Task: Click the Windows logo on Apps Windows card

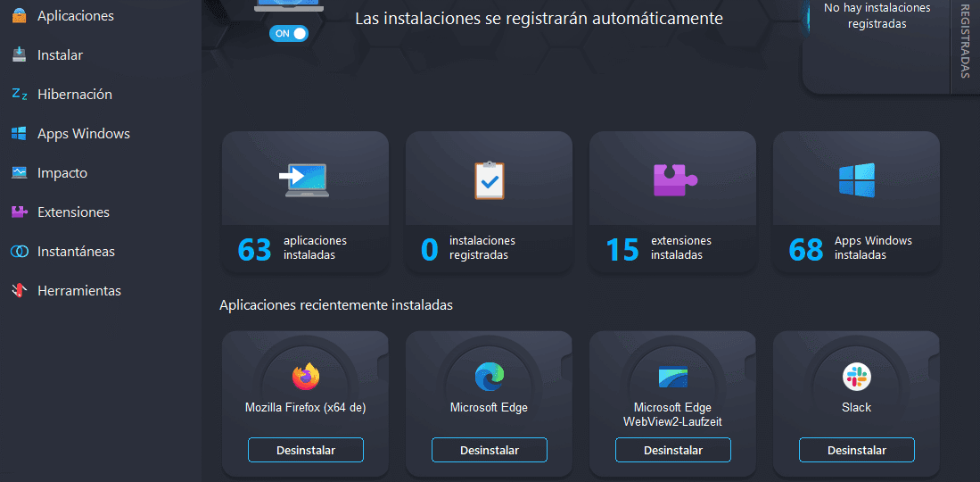Action: point(856,180)
